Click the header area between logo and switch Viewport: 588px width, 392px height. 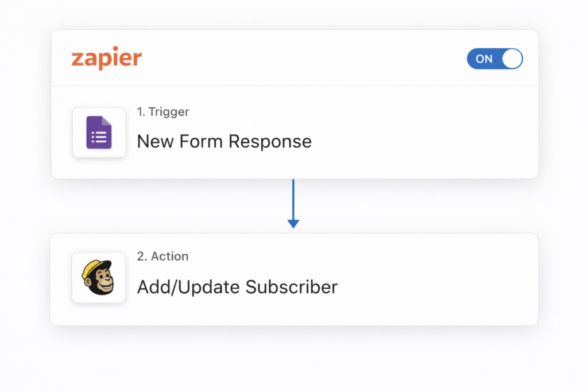tap(304, 58)
